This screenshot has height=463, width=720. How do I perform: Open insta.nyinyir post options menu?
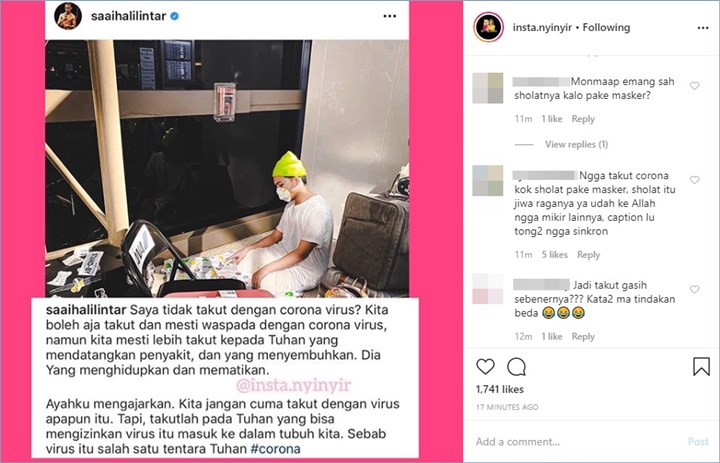tap(703, 28)
